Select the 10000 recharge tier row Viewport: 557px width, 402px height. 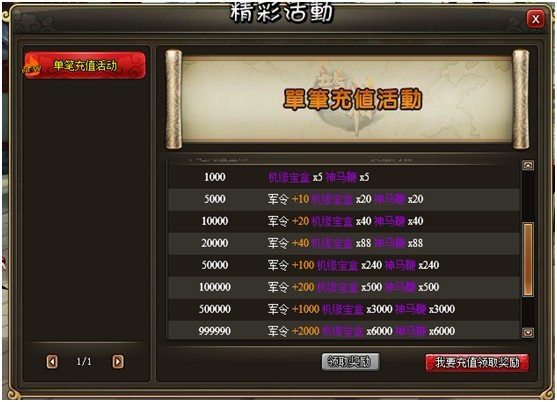pyautogui.click(x=344, y=221)
